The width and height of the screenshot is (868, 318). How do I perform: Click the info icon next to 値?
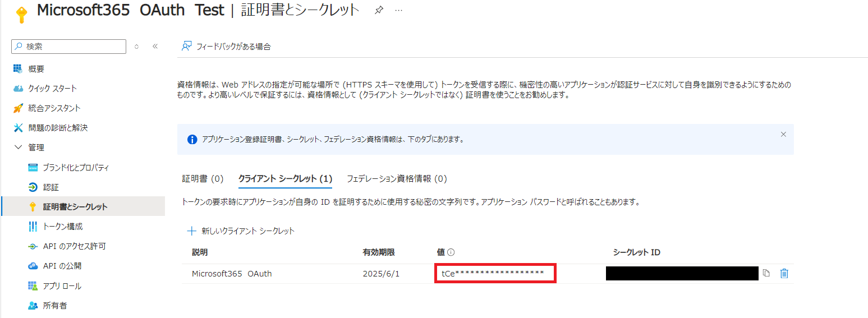tap(451, 253)
